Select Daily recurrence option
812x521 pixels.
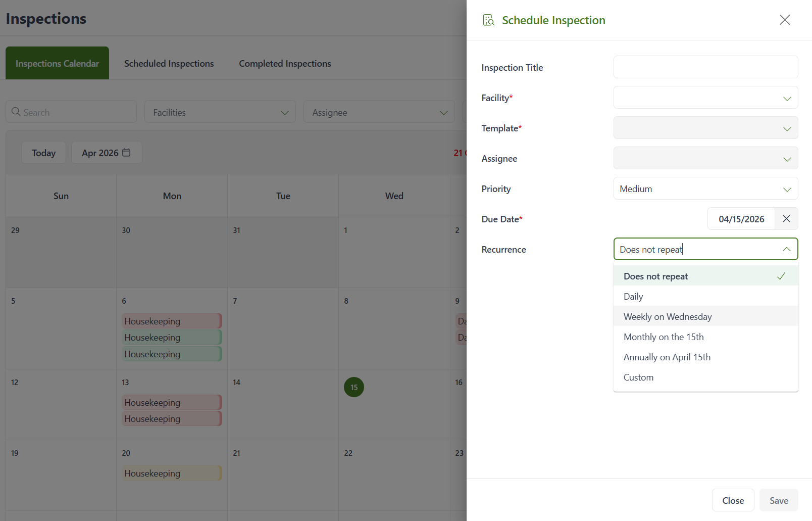click(633, 297)
